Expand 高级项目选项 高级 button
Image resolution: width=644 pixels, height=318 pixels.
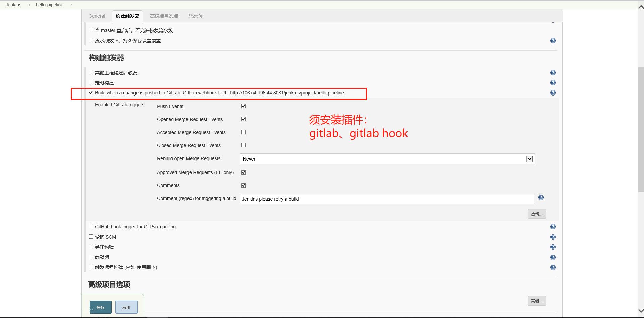click(x=537, y=301)
